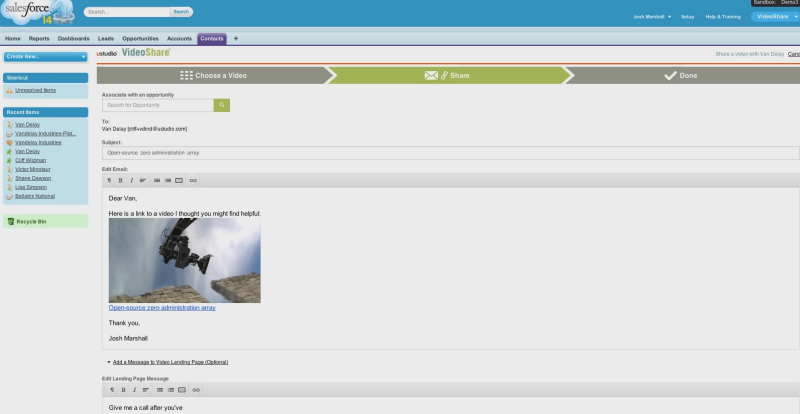
Task: Insert link in Landing Page Message toolbar
Action: tap(196, 389)
